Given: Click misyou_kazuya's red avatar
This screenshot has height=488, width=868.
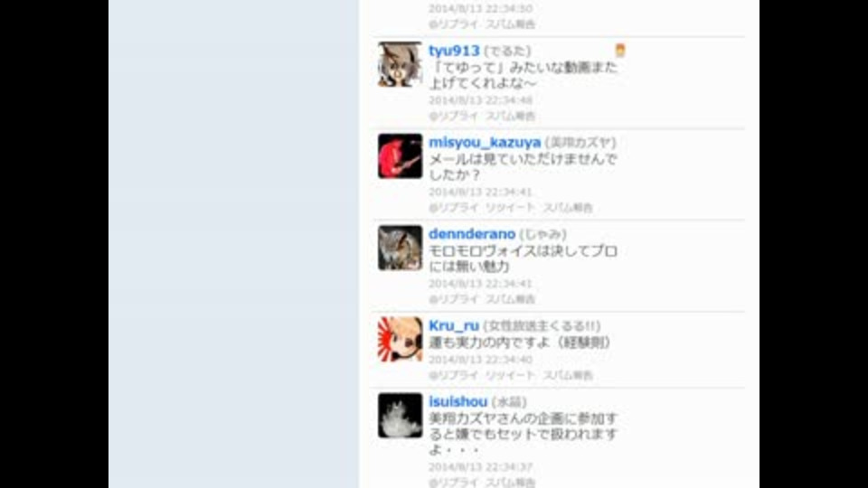Looking at the screenshot, I should (400, 156).
